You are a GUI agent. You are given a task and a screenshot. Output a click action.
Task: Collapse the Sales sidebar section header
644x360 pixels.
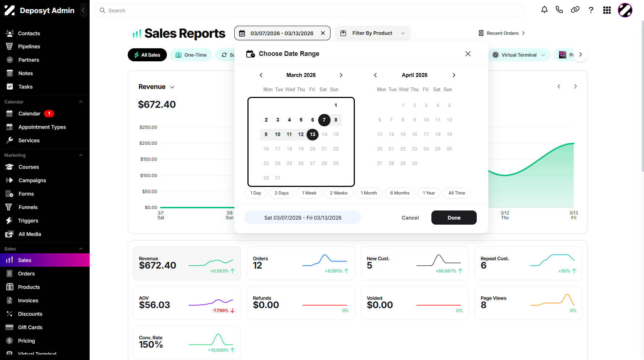(x=81, y=249)
